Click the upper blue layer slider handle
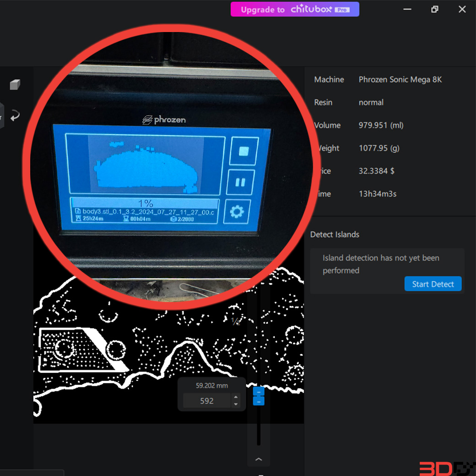This screenshot has height=476, width=476. [259, 392]
